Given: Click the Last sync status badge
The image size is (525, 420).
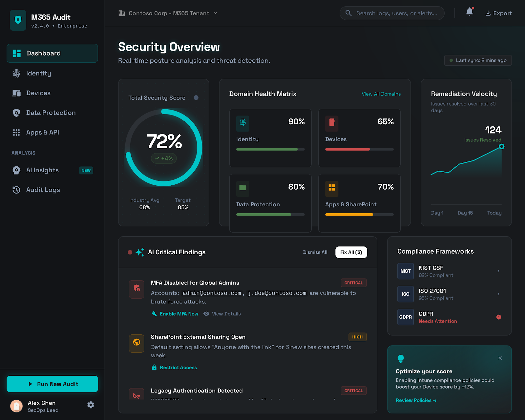Looking at the screenshot, I should (478, 60).
